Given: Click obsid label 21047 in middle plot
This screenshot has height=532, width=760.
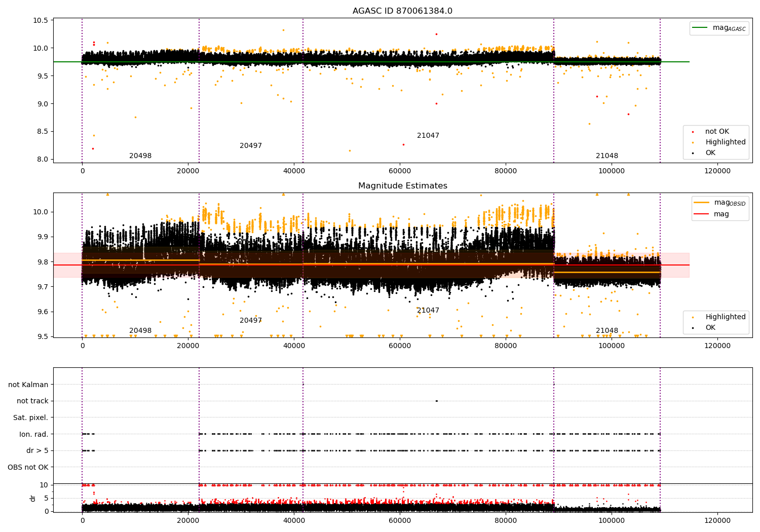Looking at the screenshot, I should pos(428,311).
